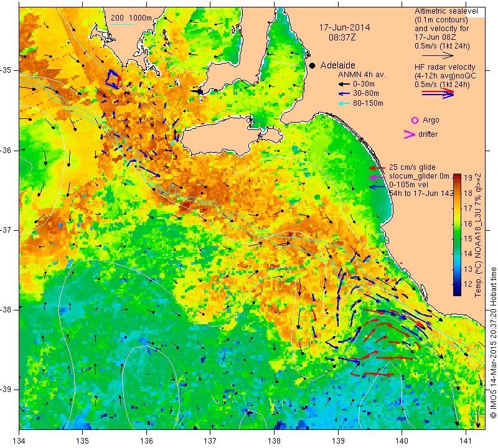The width and height of the screenshot is (498, 448).
Task: Click the 30-80m depth label
Action: (x=366, y=94)
